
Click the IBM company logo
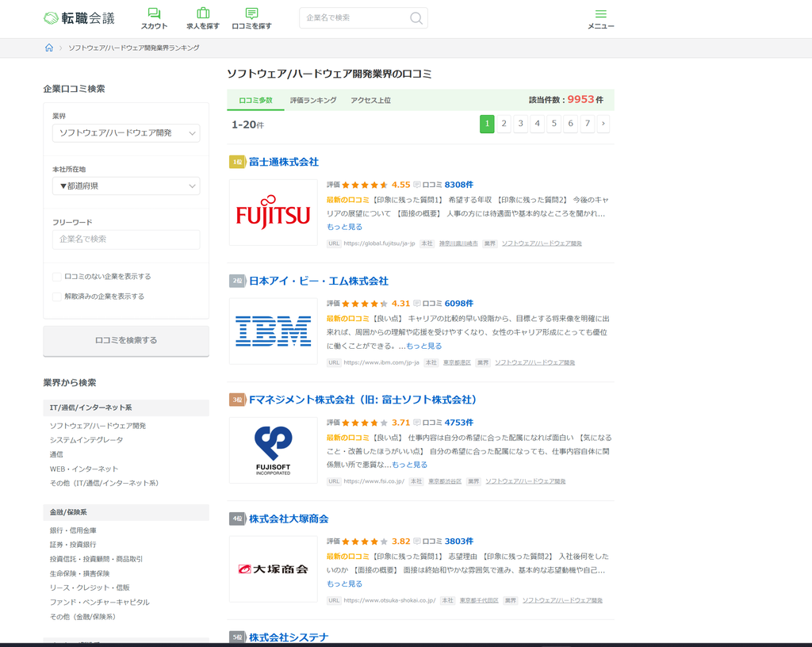tap(274, 331)
